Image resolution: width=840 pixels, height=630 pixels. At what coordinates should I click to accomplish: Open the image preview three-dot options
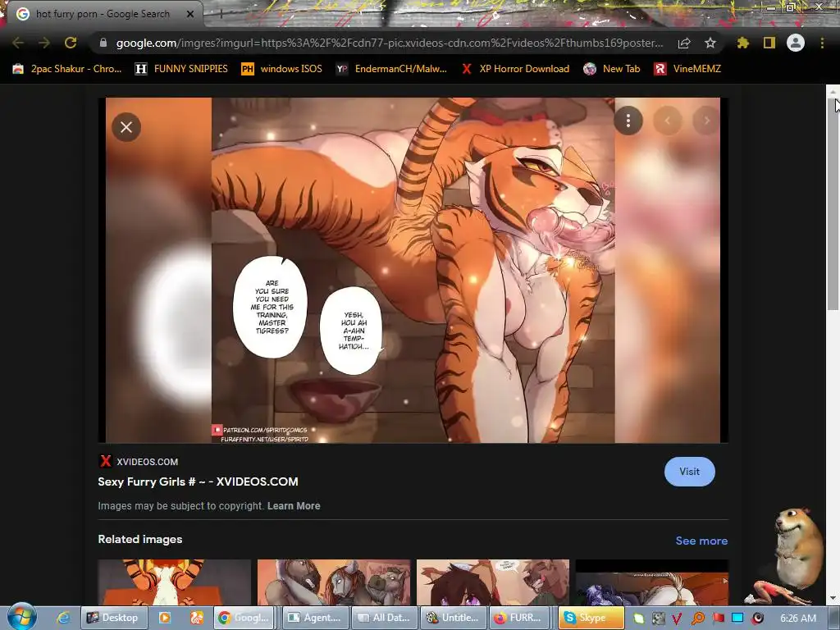coord(628,121)
